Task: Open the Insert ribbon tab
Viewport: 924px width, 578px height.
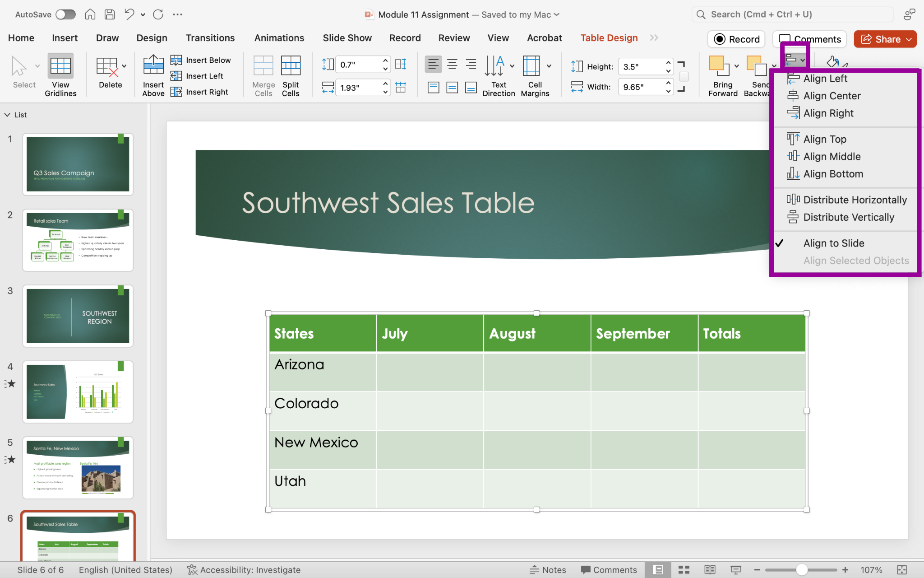Action: tap(65, 38)
